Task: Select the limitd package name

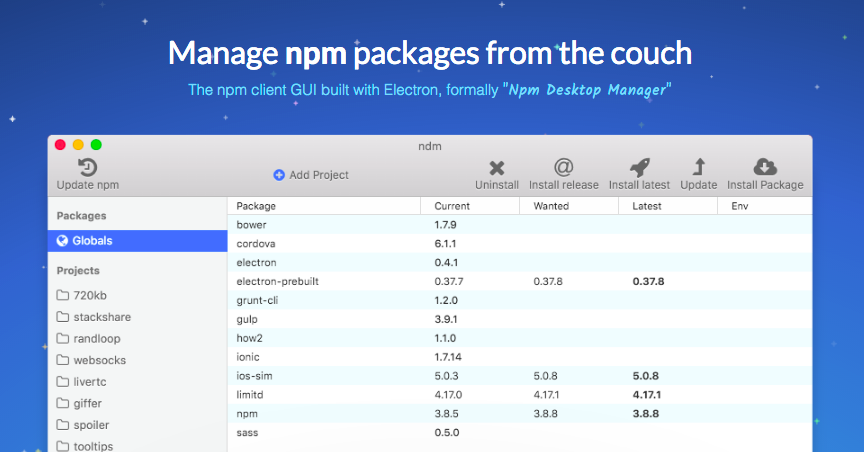Action: point(250,395)
